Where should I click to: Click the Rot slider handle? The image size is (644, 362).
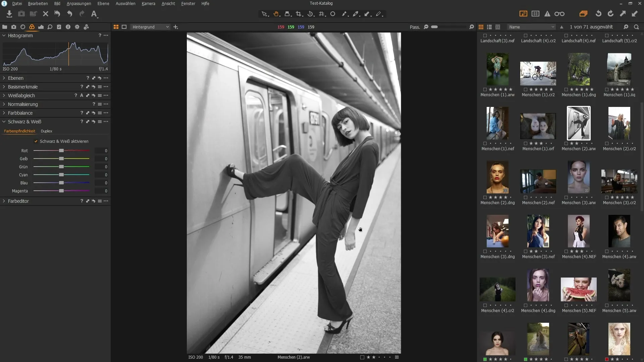coord(61,150)
